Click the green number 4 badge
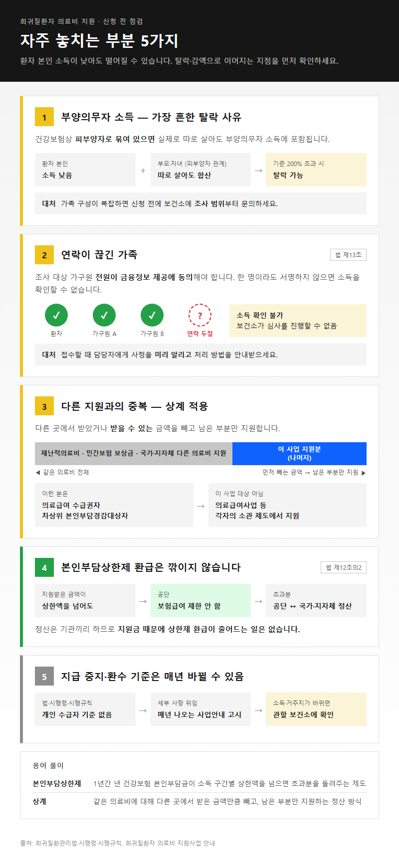This screenshot has height=868, width=399. coord(44,567)
